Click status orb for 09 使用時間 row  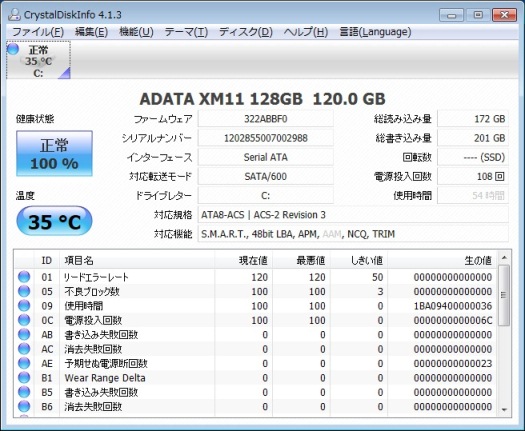click(24, 306)
